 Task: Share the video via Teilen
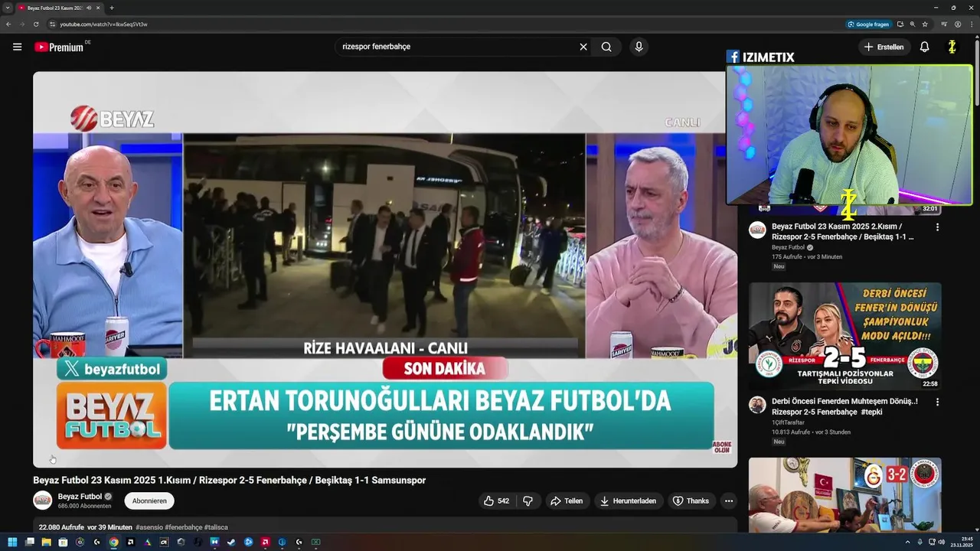(567, 500)
